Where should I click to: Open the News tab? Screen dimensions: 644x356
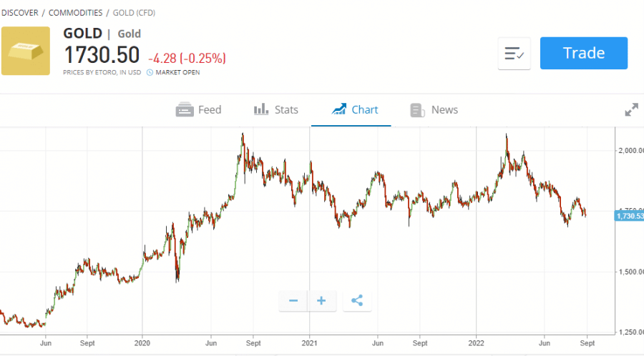point(434,110)
